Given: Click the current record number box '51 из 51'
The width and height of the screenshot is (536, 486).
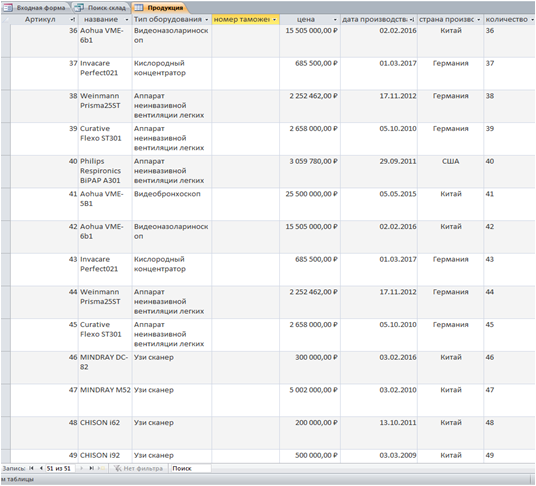Looking at the screenshot, I should 60,468.
